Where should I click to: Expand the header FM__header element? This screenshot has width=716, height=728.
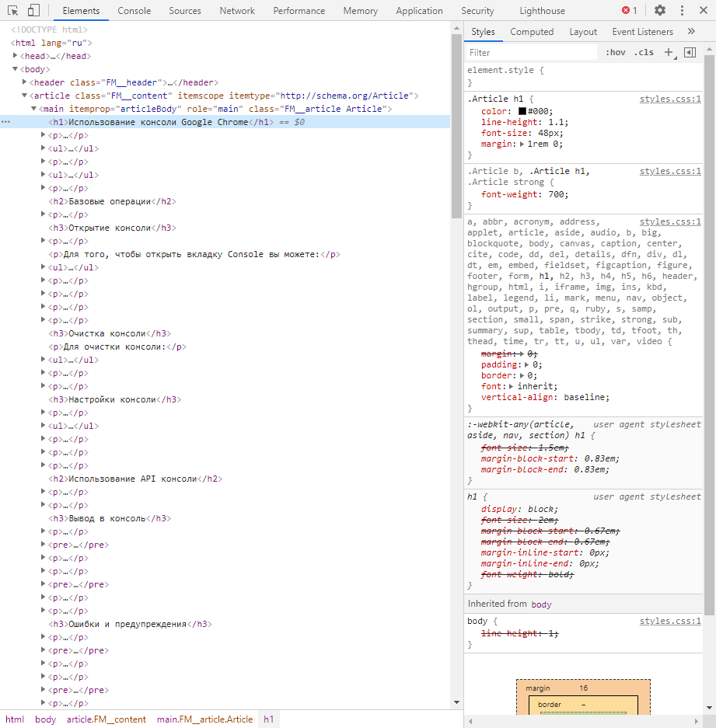[25, 82]
